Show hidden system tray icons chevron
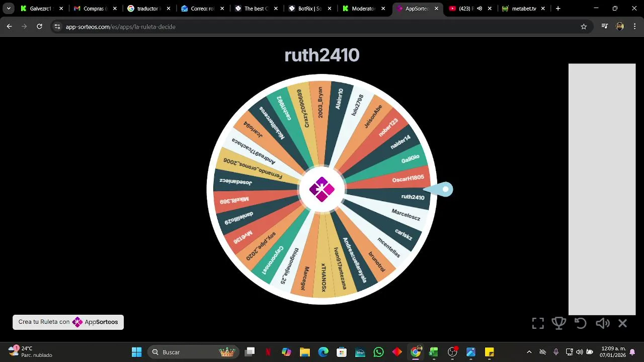Screen dimensions: 644x362 [529, 352]
